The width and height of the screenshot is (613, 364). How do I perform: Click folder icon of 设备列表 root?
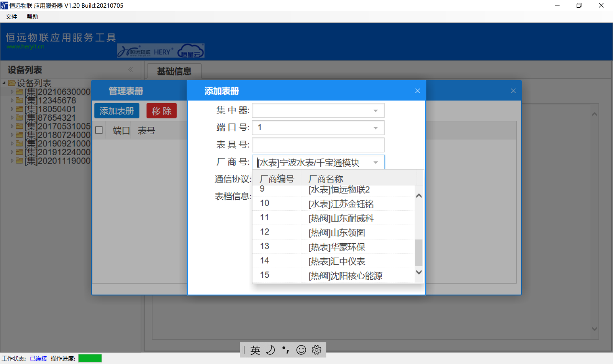tap(11, 83)
